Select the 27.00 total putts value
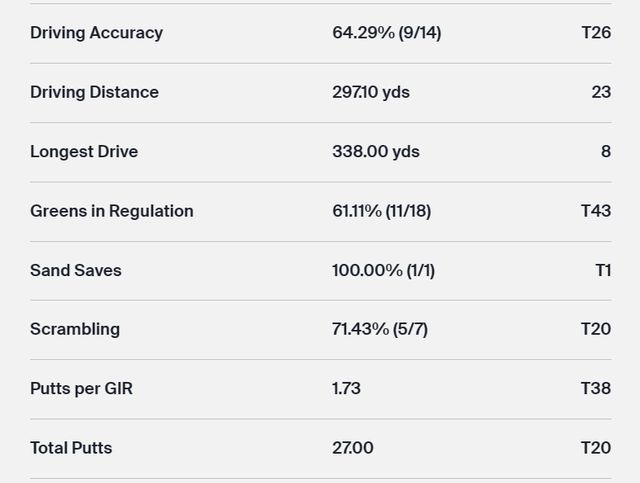Viewport: 640px width, 483px height. (352, 448)
